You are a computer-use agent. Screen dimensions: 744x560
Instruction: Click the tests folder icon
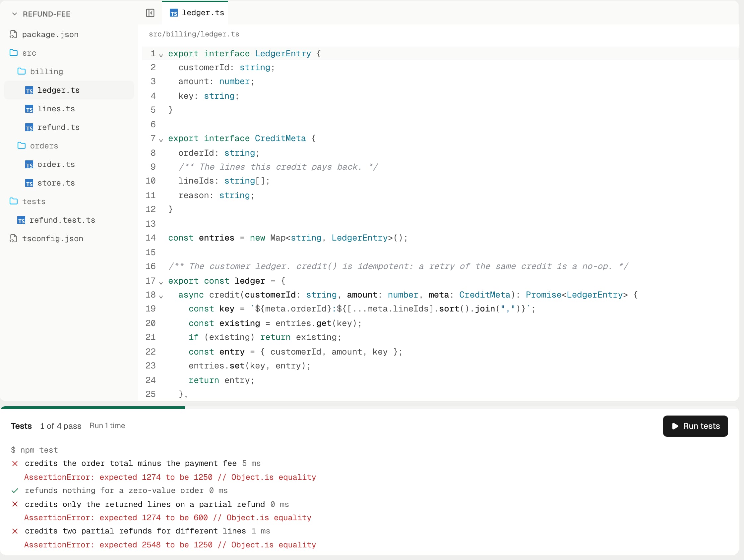[x=14, y=201]
